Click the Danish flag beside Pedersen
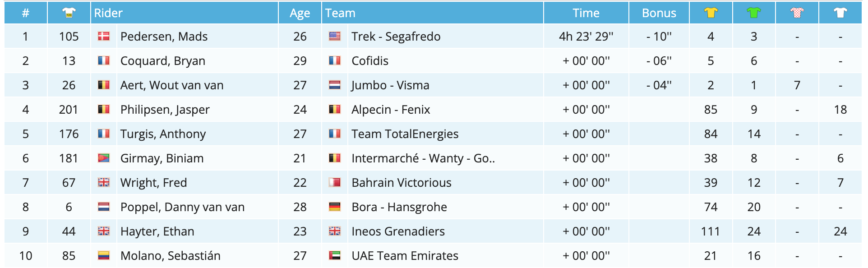The height and width of the screenshot is (268, 868). [104, 37]
